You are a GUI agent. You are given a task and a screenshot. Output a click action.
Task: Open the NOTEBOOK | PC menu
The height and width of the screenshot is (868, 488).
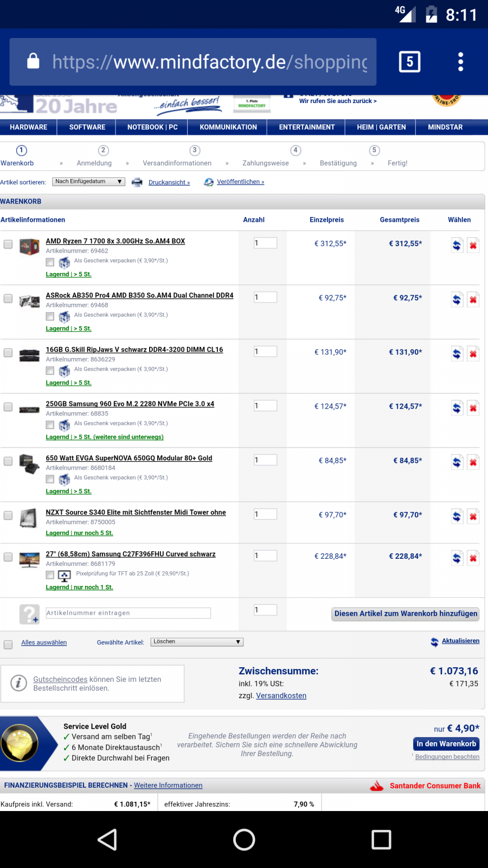click(152, 127)
